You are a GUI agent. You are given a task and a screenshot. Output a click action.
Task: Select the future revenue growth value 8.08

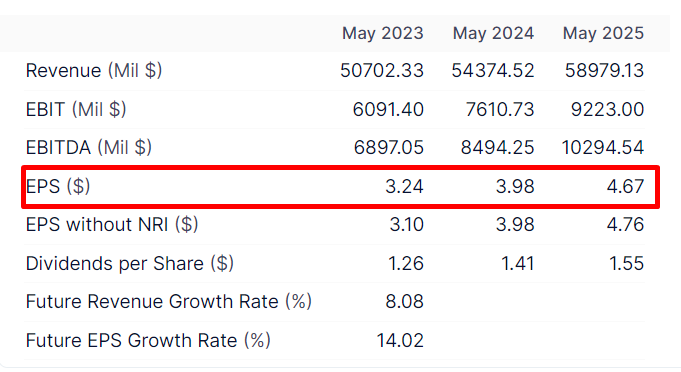(x=404, y=302)
